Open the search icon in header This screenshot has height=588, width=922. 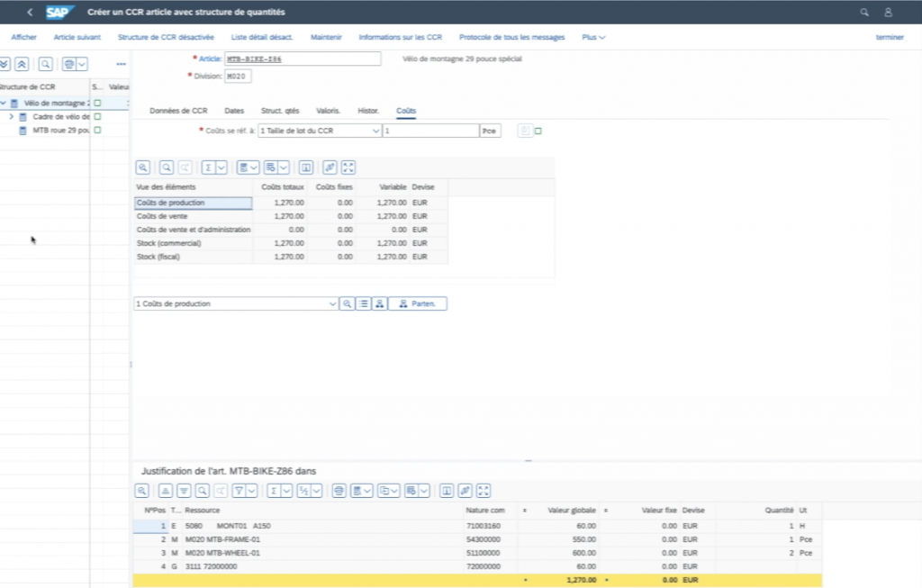(x=864, y=13)
